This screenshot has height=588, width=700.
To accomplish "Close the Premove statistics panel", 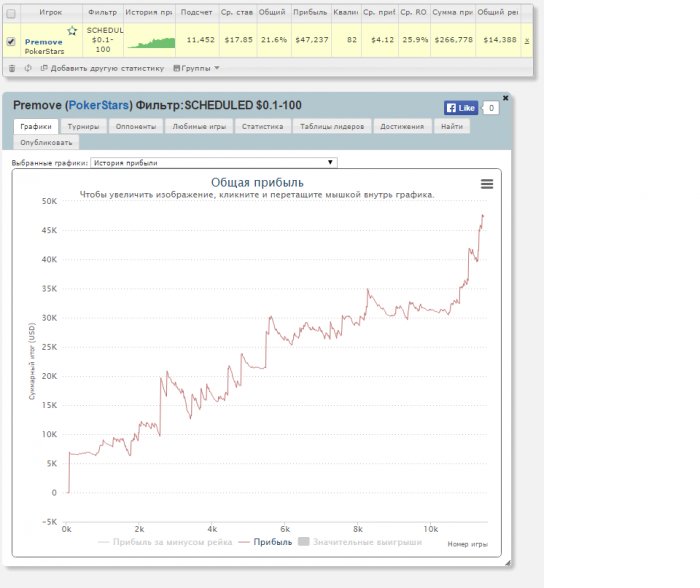I will [x=505, y=97].
